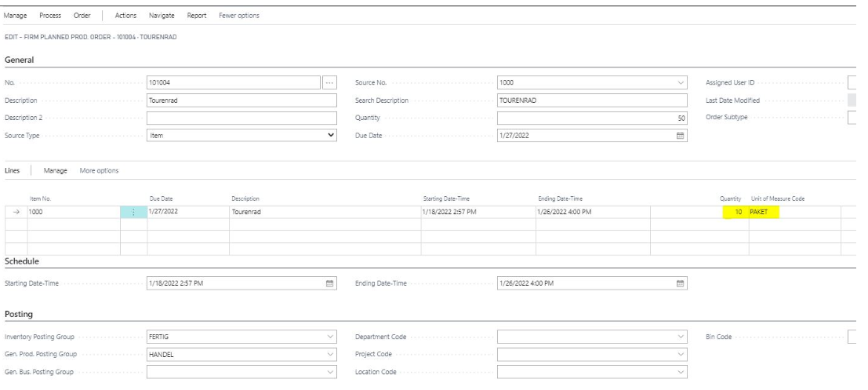Expand the Source Type dropdown
The height and width of the screenshot is (390, 868).
(330, 135)
